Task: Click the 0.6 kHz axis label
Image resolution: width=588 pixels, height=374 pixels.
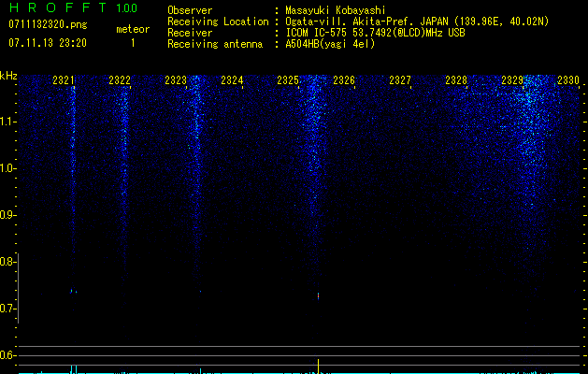Action: point(7,355)
